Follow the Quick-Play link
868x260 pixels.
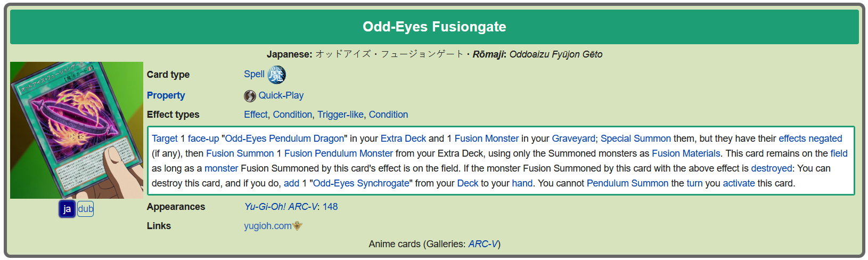pyautogui.click(x=281, y=95)
